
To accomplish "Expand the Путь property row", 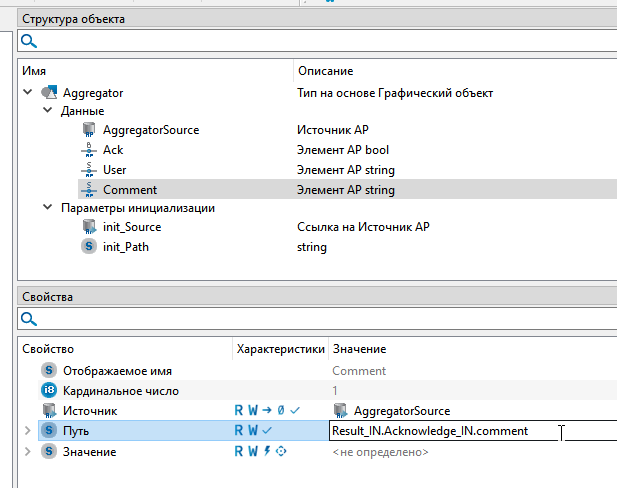I will 27,431.
